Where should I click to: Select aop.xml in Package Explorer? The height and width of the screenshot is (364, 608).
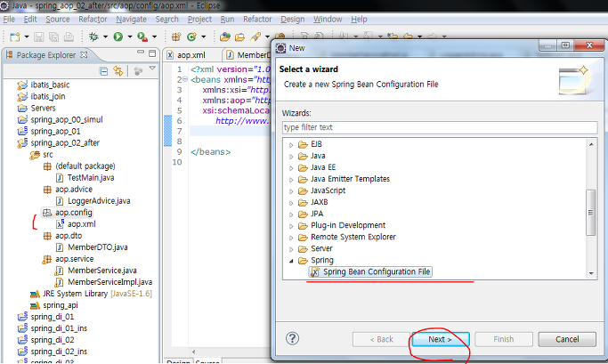pyautogui.click(x=76, y=224)
